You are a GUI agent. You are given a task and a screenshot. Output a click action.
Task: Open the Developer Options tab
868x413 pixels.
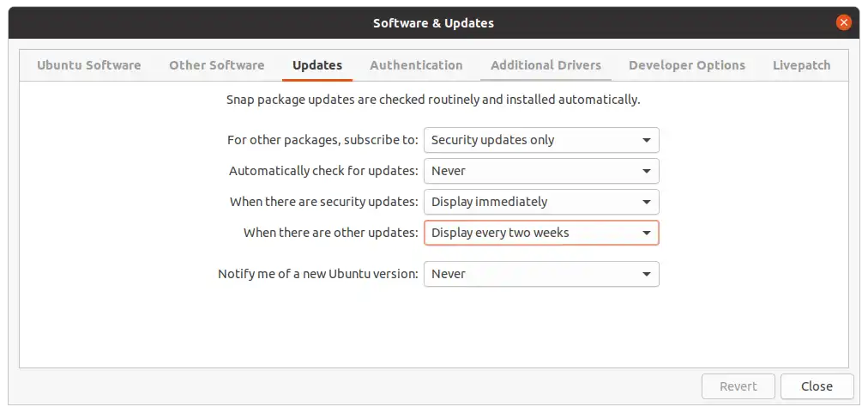687,65
